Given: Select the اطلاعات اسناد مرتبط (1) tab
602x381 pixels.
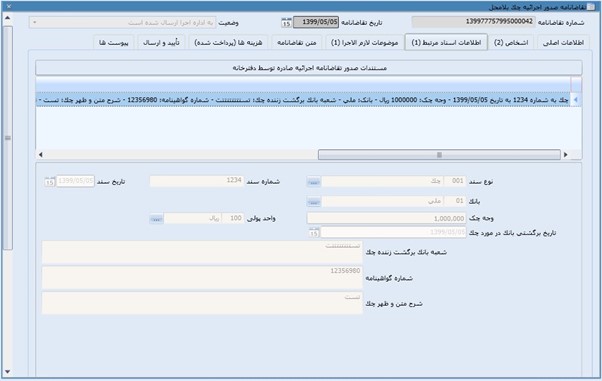Looking at the screenshot, I should pos(446,43).
